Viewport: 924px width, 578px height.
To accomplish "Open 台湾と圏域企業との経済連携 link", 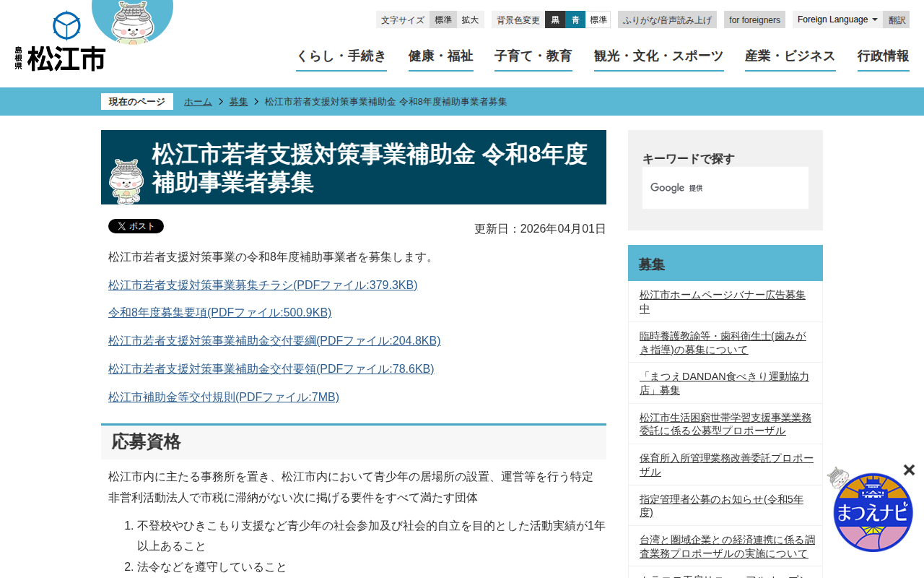I will (727, 546).
